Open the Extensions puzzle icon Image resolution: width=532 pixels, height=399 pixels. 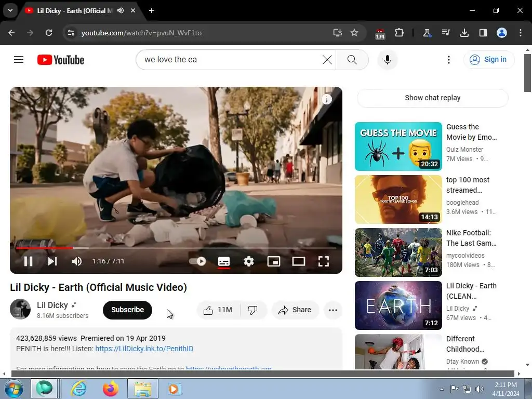[399, 33]
